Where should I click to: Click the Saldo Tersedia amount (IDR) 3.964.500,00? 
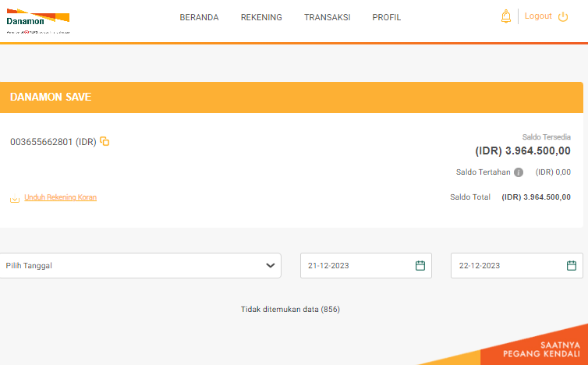(x=522, y=151)
